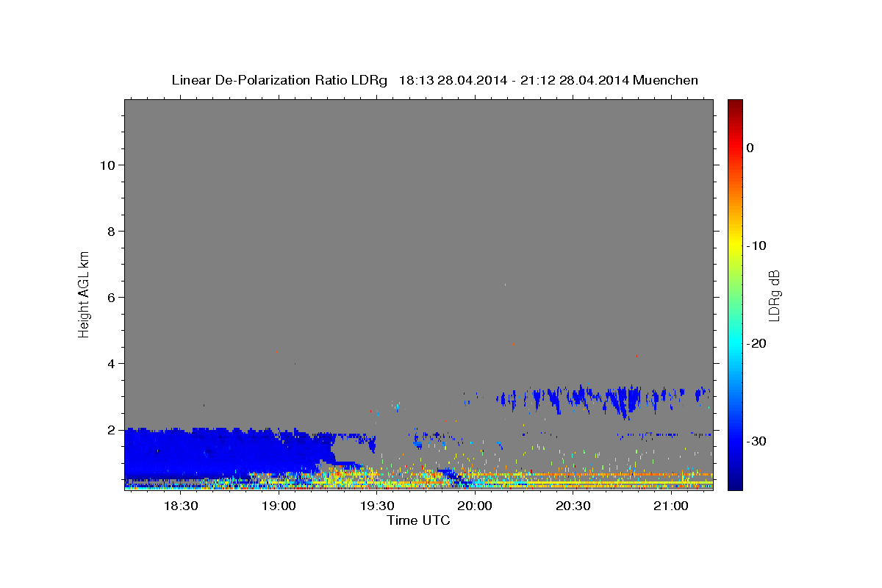Click the 'LDRg dB' colorbar label
The width and height of the screenshot is (882, 588).
[x=774, y=295]
